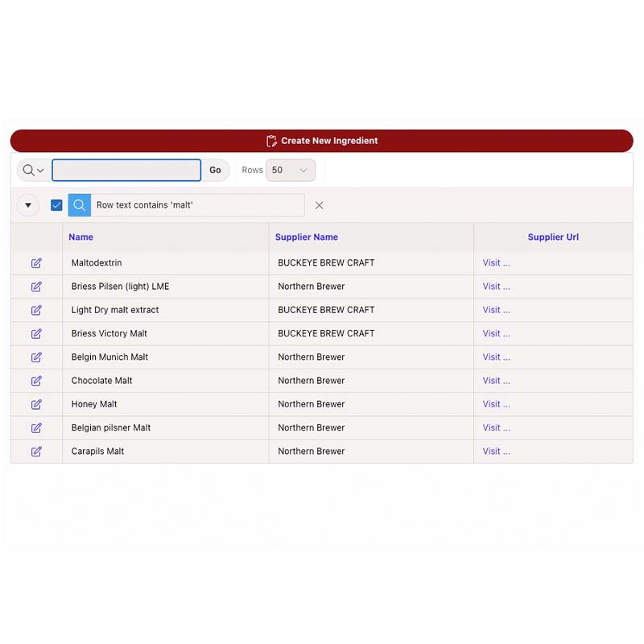The height and width of the screenshot is (644, 644).
Task: Focus the report search text field
Action: 126,171
